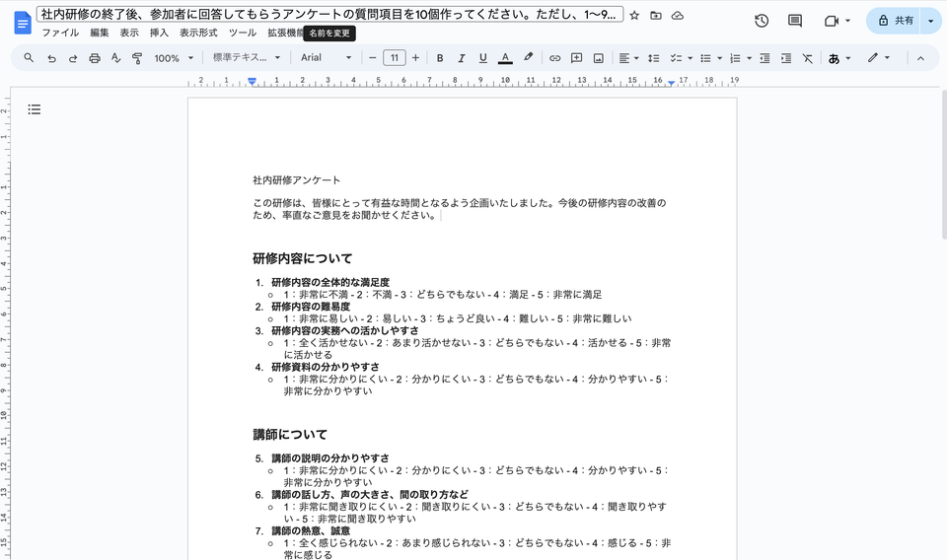Viewport: 947px width, 560px height.
Task: Click the search magnifier in the toolbar
Action: click(29, 58)
